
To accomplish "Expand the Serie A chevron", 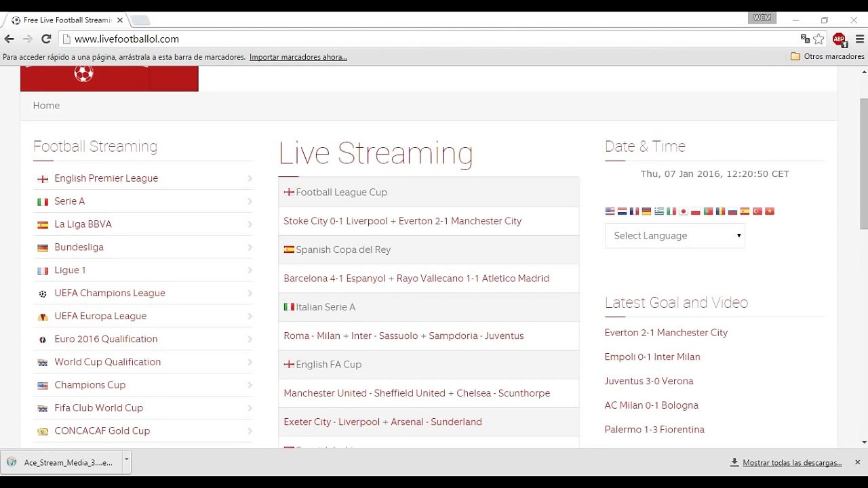I will click(250, 201).
